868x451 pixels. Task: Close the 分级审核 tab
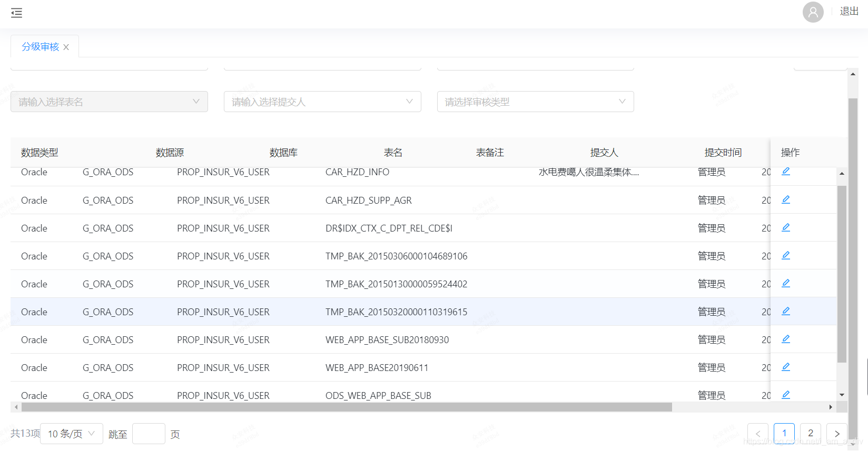[x=66, y=47]
